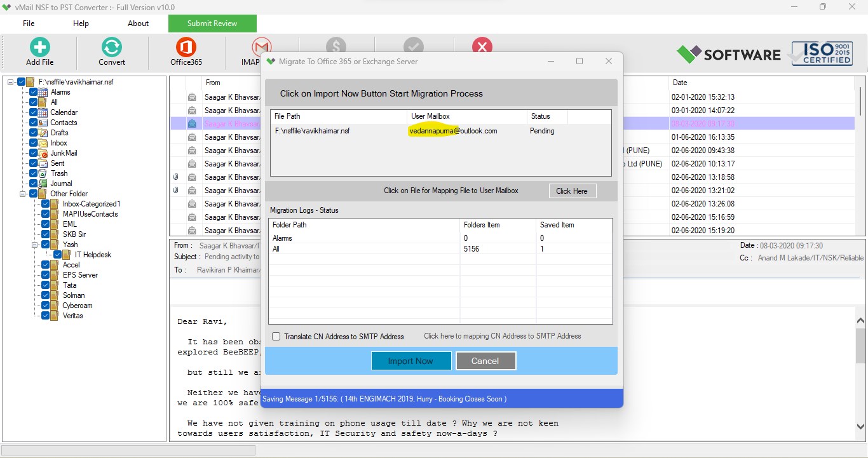The width and height of the screenshot is (868, 458).
Task: Click the message body vertical scrollbar thumb
Action: coord(860,346)
